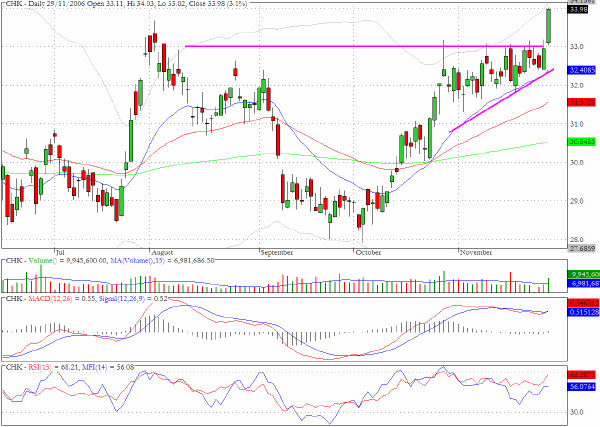Viewport: 600px width, 427px height.
Task: Click the 28.0 price axis label
Action: 577,240
